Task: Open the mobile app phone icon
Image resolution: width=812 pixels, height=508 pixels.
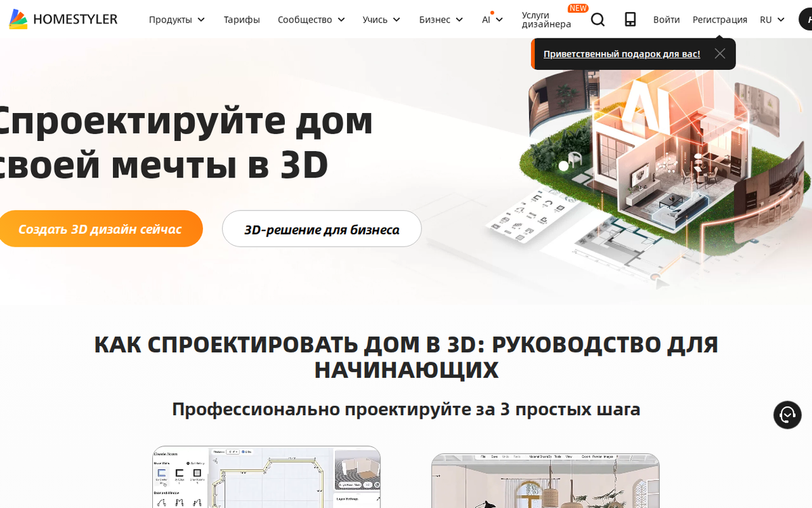Action: tap(630, 20)
